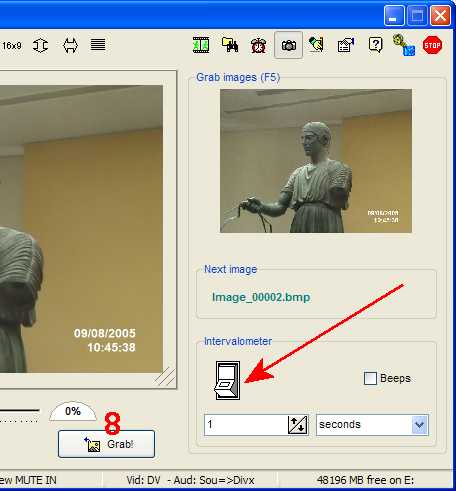Close the window with red X

pyautogui.click(x=440, y=15)
